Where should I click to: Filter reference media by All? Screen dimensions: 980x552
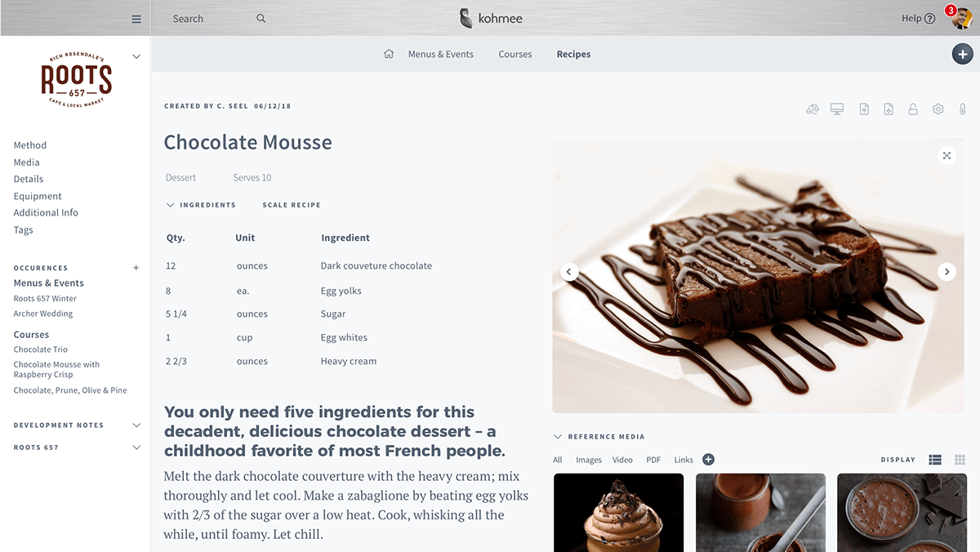point(558,460)
